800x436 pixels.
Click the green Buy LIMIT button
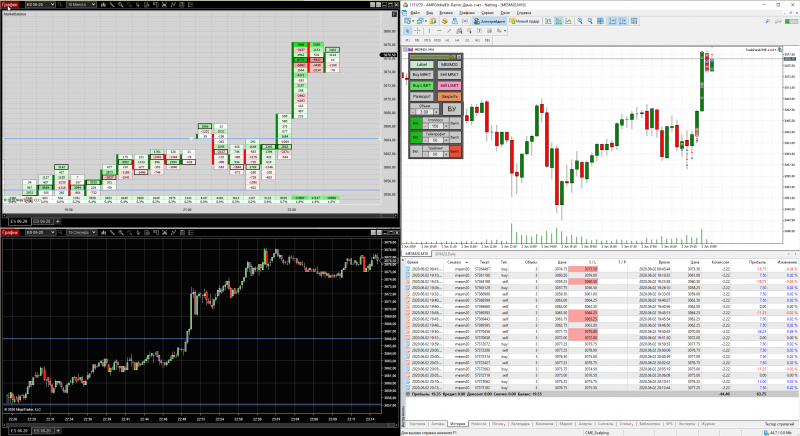click(x=422, y=86)
